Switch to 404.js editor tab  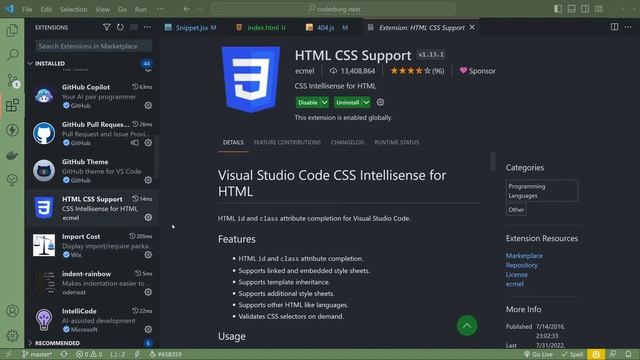(x=327, y=27)
